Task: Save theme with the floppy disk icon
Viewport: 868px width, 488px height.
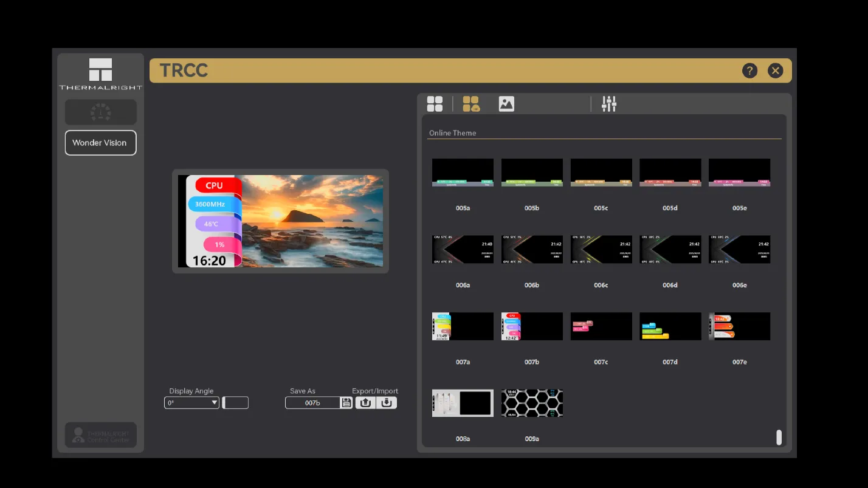Action: 346,402
